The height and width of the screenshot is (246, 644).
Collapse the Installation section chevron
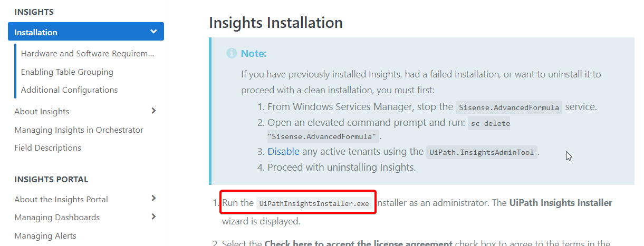click(x=153, y=32)
